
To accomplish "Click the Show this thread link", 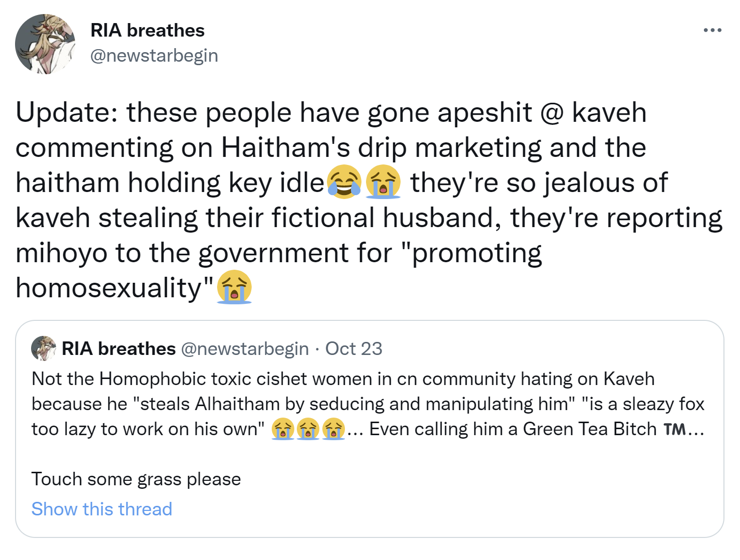I will click(x=102, y=509).
